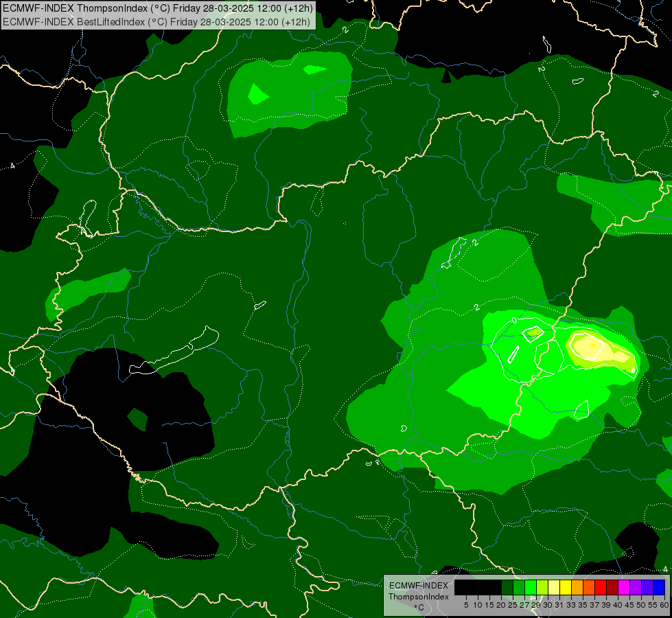672x618 pixels.
Task: Click the BestLiftedIndex title line
Action: [x=157, y=21]
